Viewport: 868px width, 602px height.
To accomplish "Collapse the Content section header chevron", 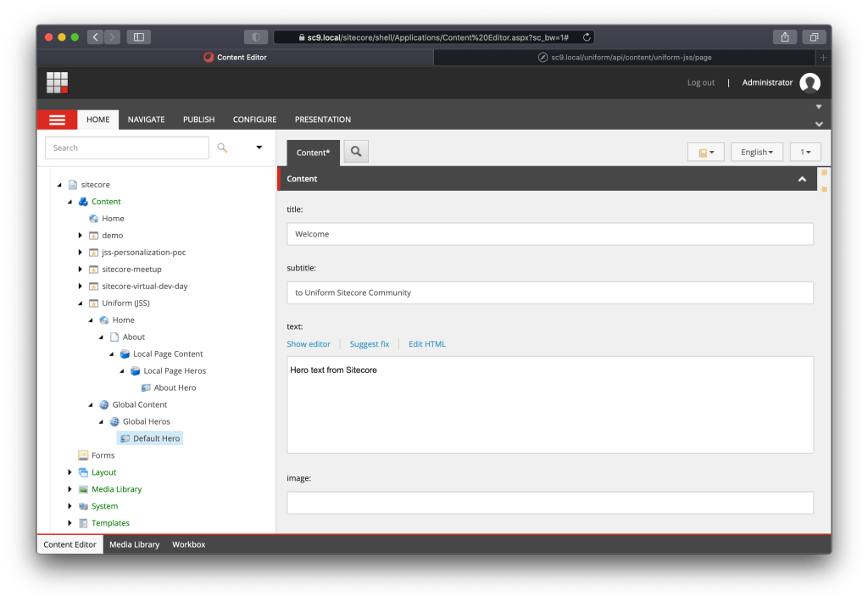I will click(x=802, y=179).
